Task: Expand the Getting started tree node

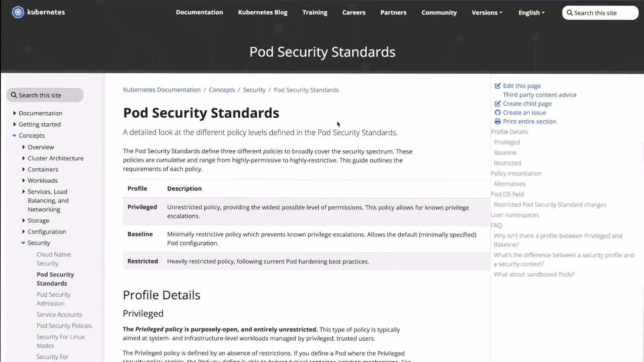Action: (x=14, y=124)
